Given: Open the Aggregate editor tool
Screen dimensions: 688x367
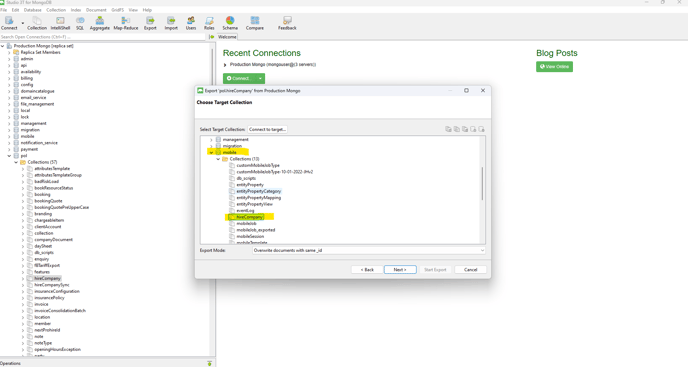Looking at the screenshot, I should point(100,23).
